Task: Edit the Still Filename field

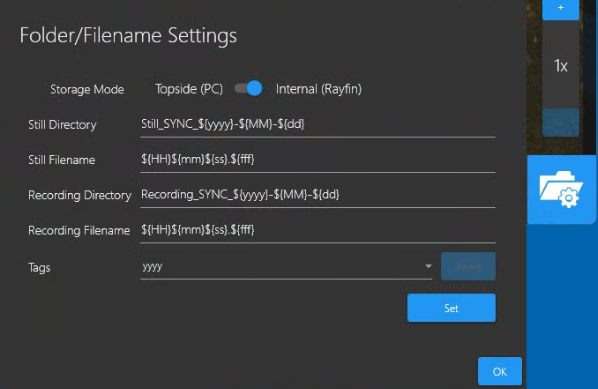Action: (318, 160)
